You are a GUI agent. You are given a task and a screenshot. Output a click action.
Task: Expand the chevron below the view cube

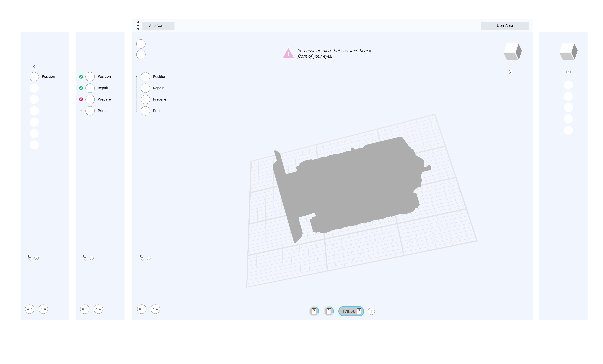(x=511, y=72)
